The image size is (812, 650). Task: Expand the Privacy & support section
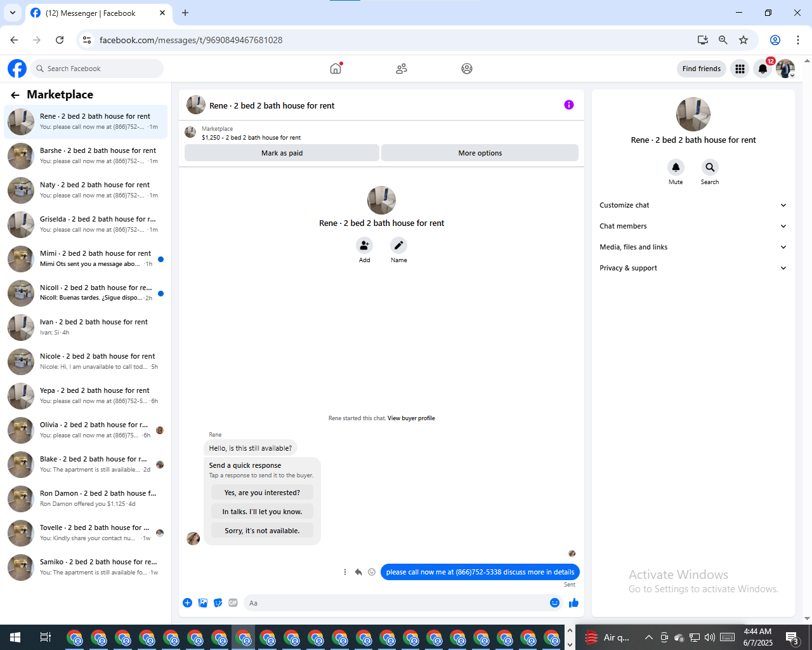(x=693, y=268)
